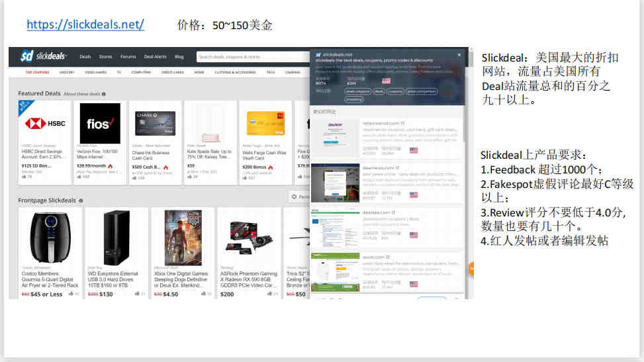The width and height of the screenshot is (644, 362).
Task: Click thumbs-up icon on WD Easystore deal
Action: (137, 294)
